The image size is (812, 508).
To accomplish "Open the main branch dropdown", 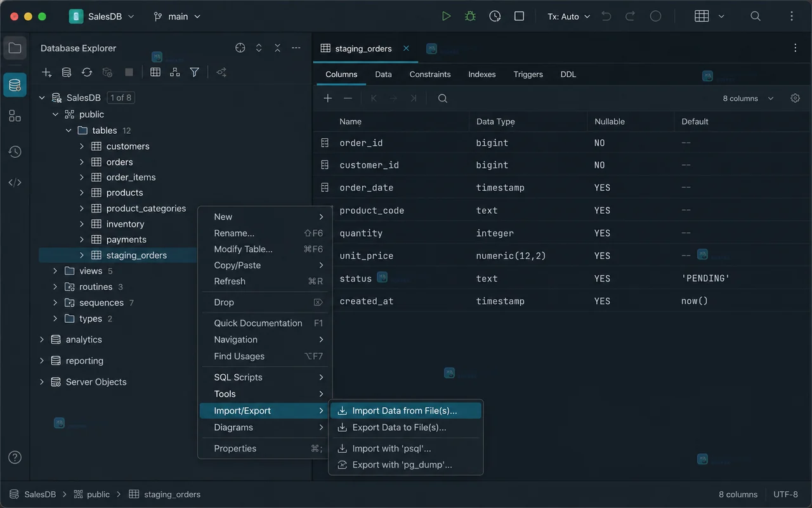I will [x=177, y=16].
